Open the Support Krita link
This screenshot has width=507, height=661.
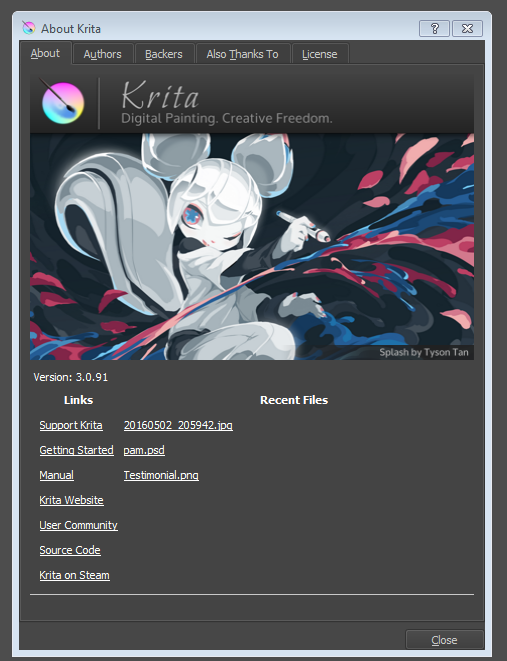[71, 425]
